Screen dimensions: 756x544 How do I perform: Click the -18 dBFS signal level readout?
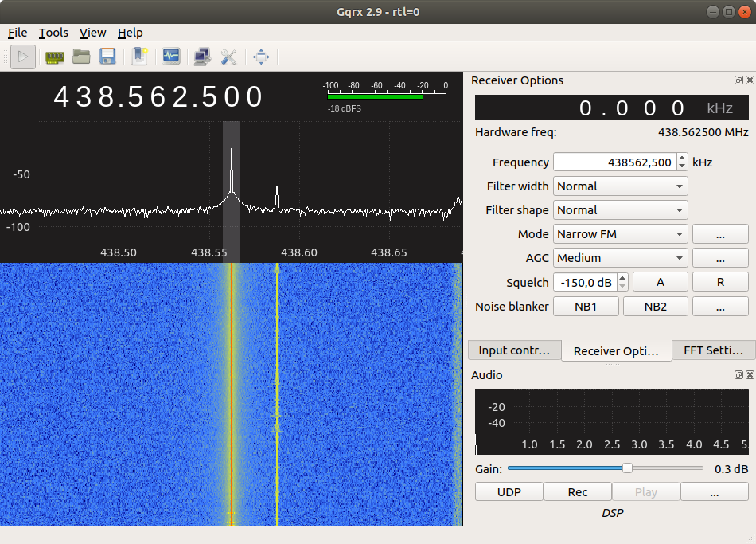coord(345,108)
